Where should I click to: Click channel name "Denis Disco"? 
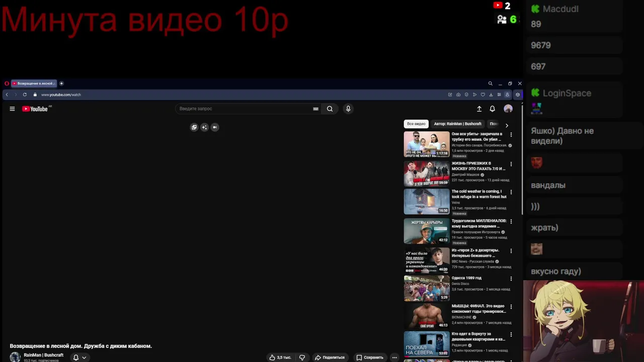click(460, 284)
